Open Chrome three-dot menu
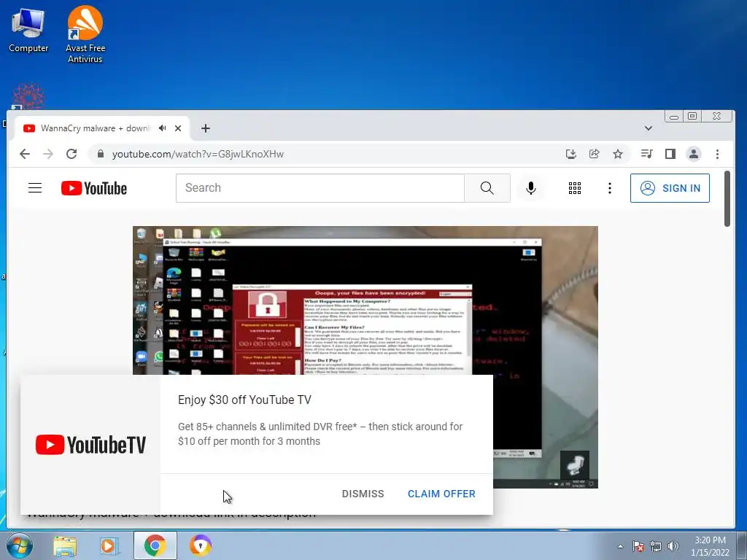The height and width of the screenshot is (560, 747). 717,154
